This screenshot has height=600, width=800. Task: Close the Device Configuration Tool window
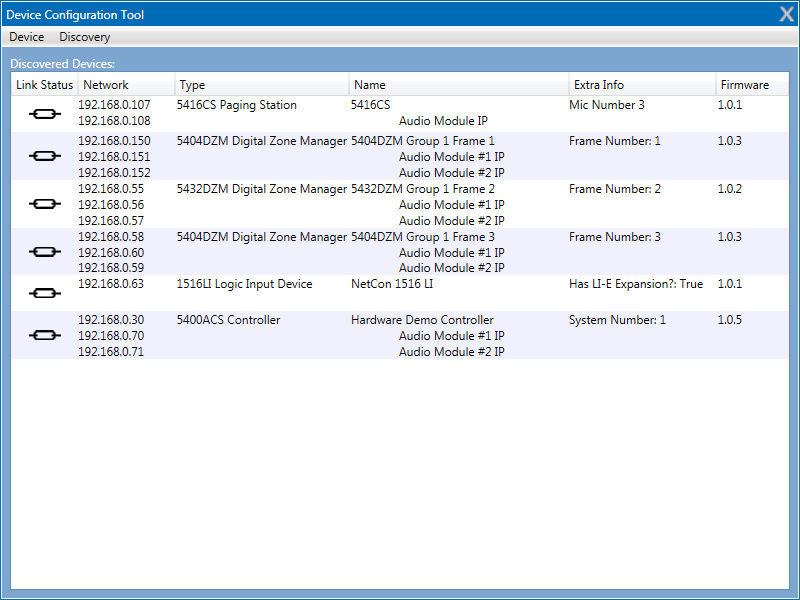pos(787,13)
